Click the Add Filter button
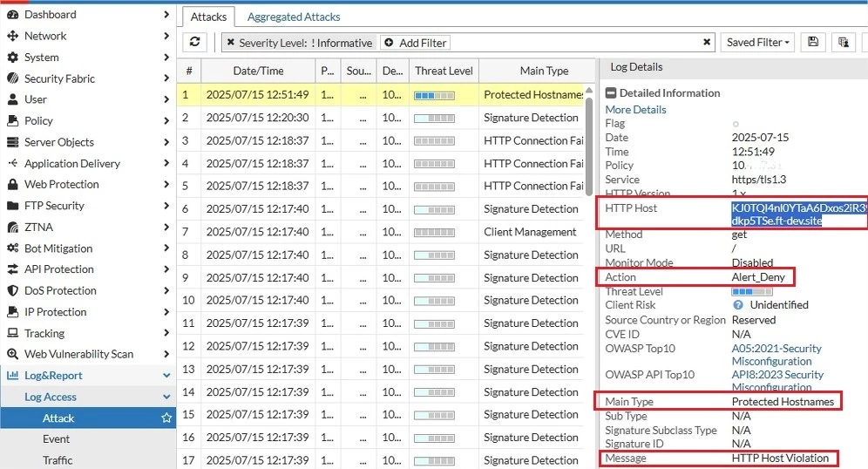 [416, 43]
